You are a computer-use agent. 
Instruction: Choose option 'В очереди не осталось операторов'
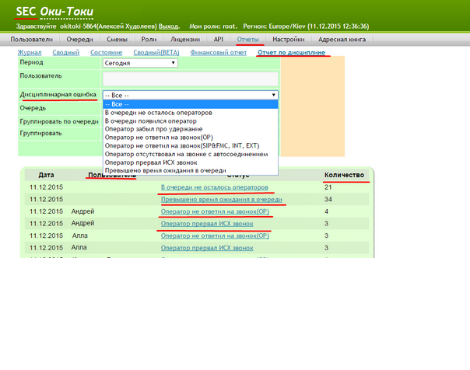pyautogui.click(x=190, y=113)
